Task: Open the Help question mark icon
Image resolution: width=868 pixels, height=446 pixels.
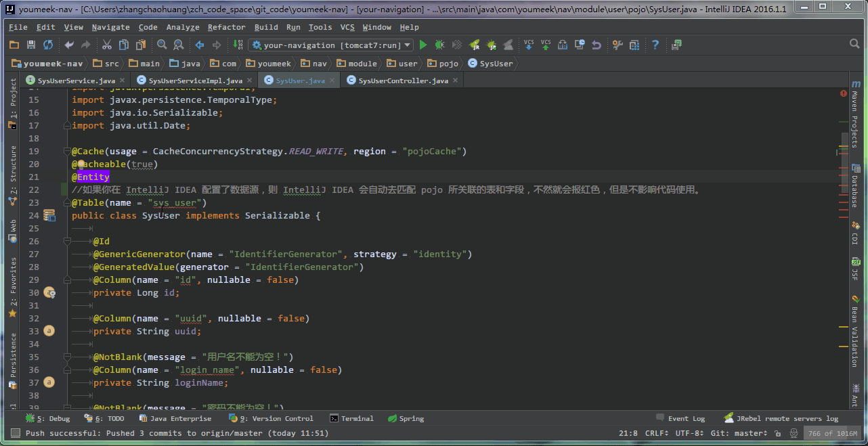Action: [655, 45]
